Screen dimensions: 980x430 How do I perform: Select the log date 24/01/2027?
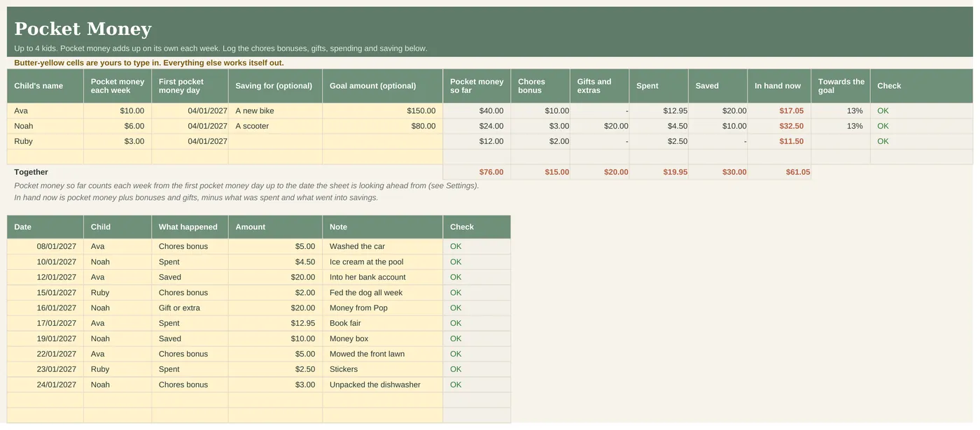[x=45, y=385]
